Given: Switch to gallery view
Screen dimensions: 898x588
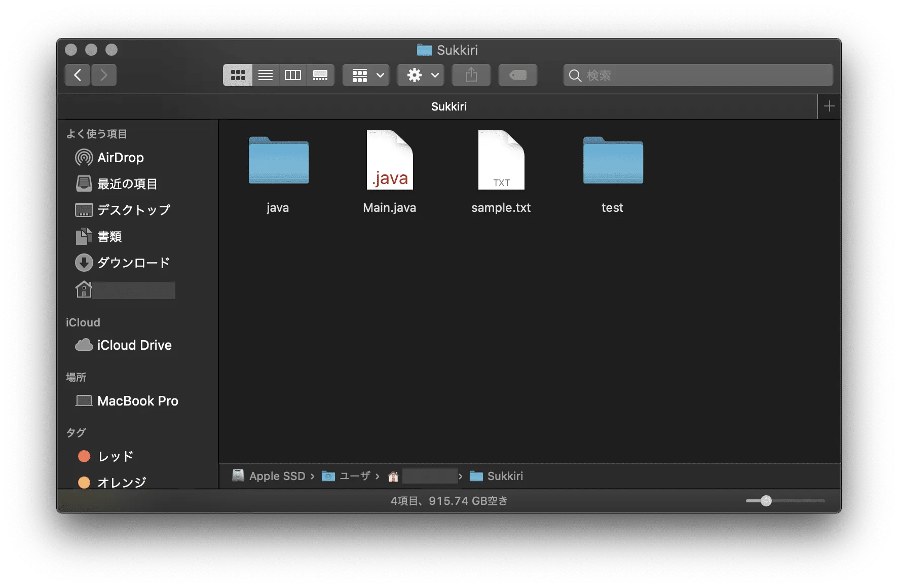Looking at the screenshot, I should (x=320, y=75).
